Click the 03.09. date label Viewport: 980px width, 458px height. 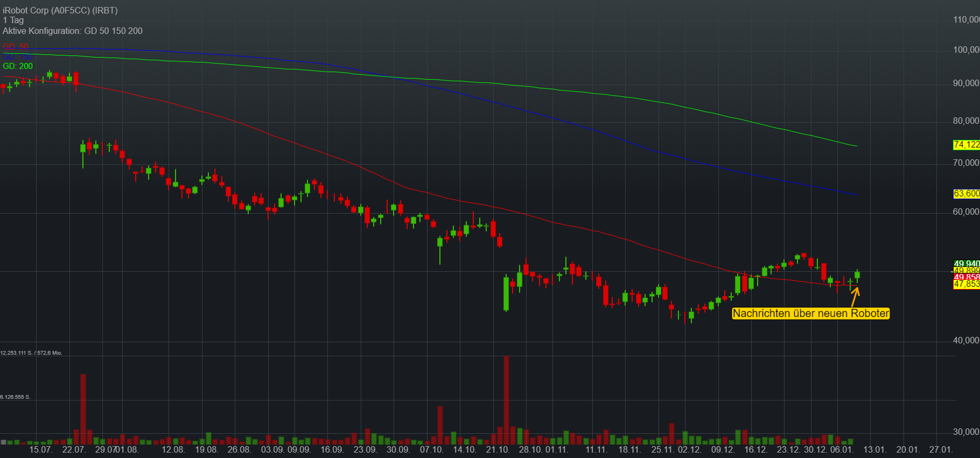tap(272, 450)
